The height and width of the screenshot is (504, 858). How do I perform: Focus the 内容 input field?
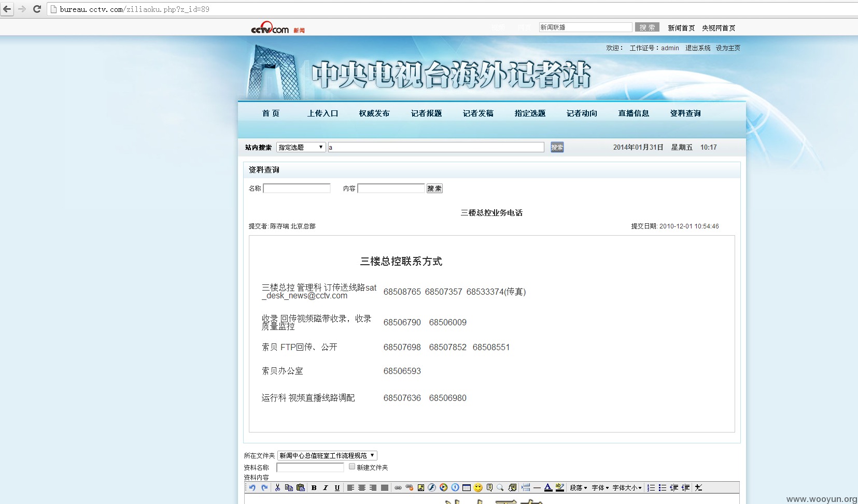pos(391,189)
